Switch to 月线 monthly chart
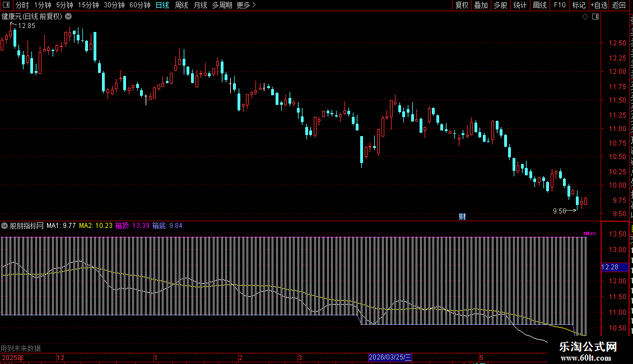Image resolution: width=633 pixels, height=364 pixels. point(200,5)
